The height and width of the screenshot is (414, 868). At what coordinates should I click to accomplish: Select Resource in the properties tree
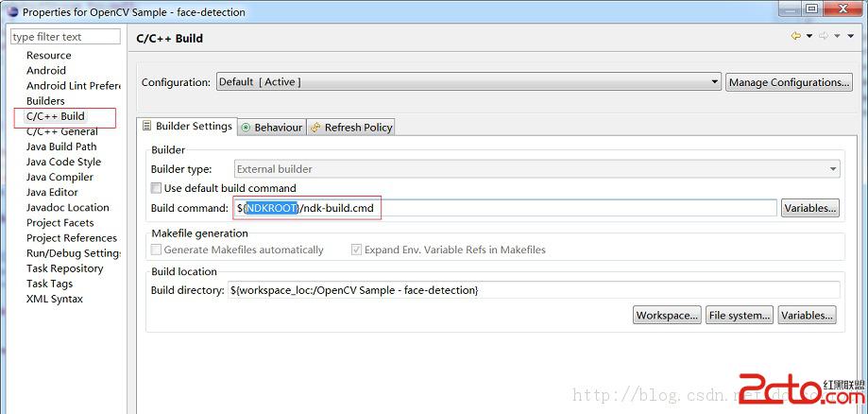[49, 56]
